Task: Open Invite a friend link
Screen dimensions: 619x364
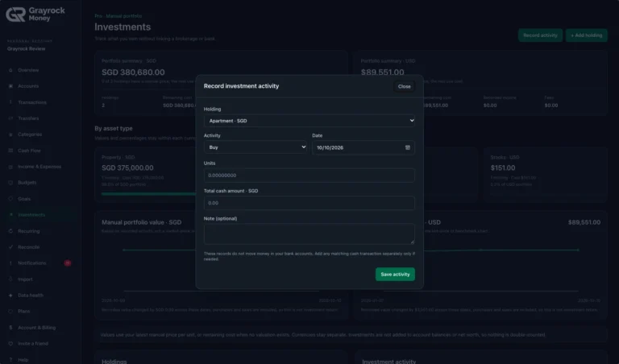Action: [x=33, y=344]
